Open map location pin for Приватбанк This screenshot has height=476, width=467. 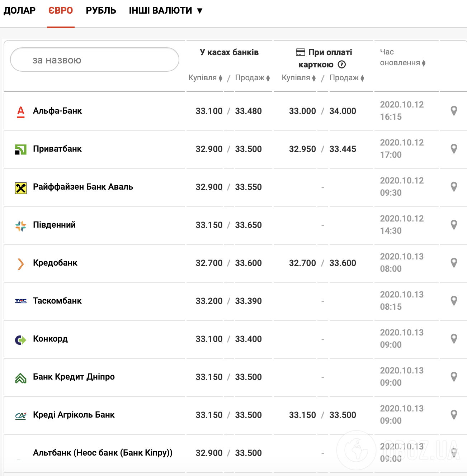coord(454,149)
